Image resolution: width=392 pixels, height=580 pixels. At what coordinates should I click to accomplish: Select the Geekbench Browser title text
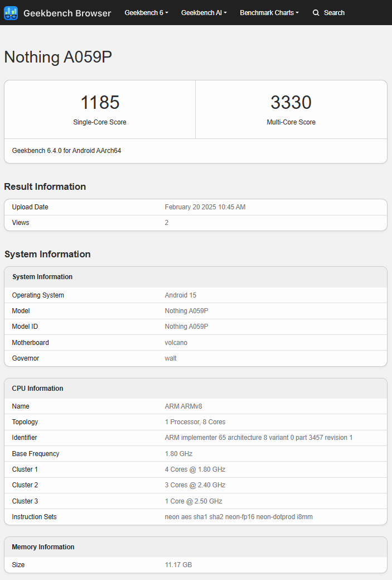pyautogui.click(x=67, y=13)
